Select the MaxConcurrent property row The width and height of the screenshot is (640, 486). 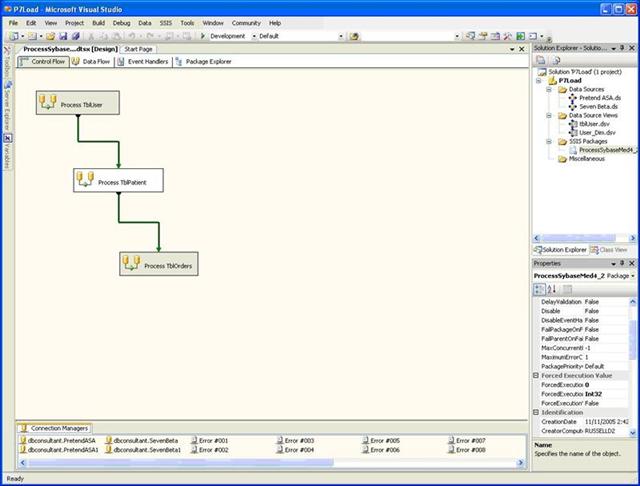(x=584, y=348)
